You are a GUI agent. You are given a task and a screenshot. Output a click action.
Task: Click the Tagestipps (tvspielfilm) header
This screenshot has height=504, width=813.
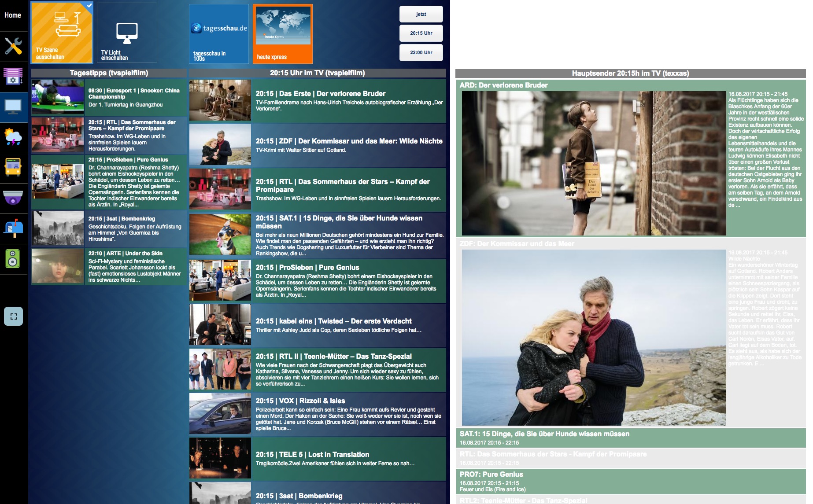coord(109,73)
